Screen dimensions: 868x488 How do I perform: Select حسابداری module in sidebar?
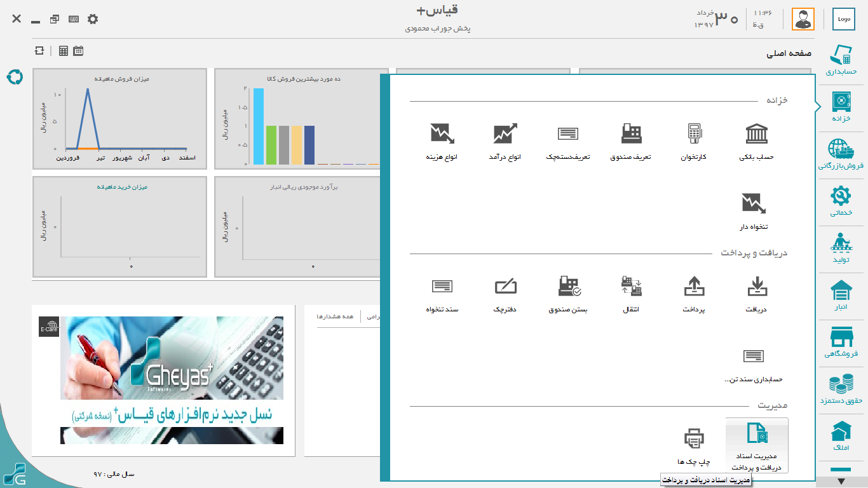pos(842,60)
